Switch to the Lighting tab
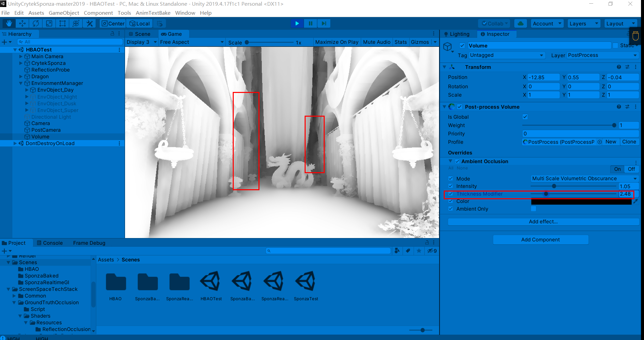The width and height of the screenshot is (644, 340). pyautogui.click(x=457, y=34)
